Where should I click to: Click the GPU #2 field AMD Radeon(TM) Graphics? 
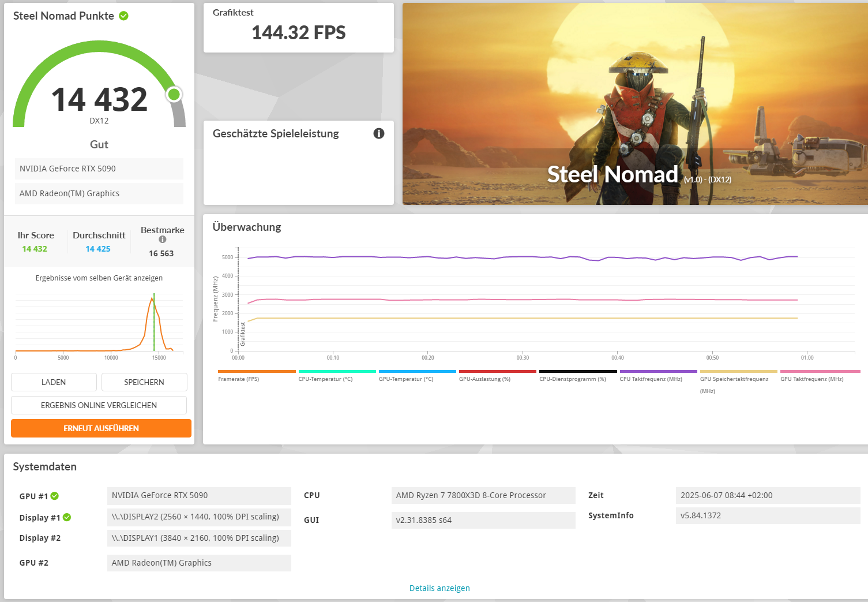pos(199,563)
